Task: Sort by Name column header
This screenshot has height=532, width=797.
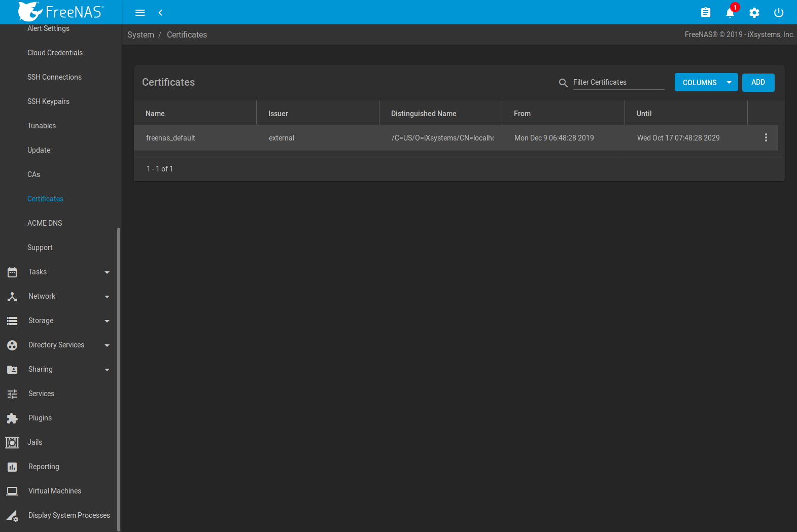Action: tap(155, 114)
